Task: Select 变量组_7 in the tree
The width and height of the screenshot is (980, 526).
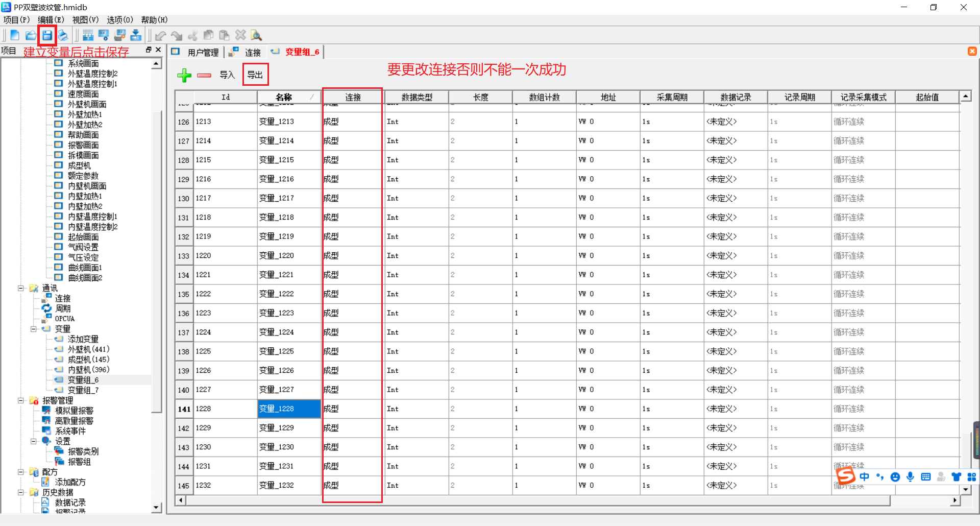Action: pyautogui.click(x=83, y=390)
